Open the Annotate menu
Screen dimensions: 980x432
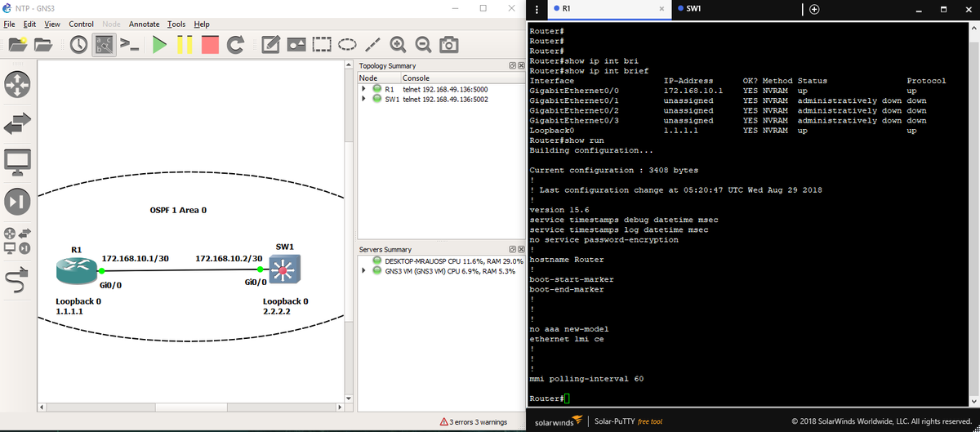coord(144,24)
